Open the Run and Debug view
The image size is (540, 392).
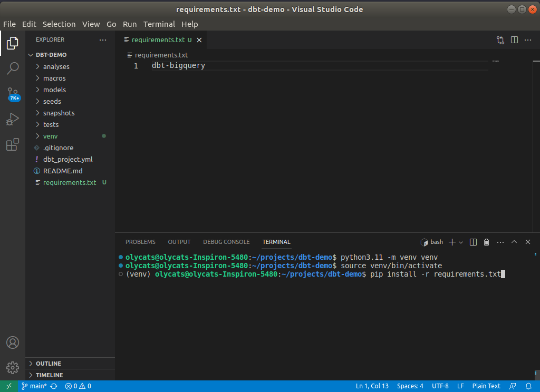(13, 119)
